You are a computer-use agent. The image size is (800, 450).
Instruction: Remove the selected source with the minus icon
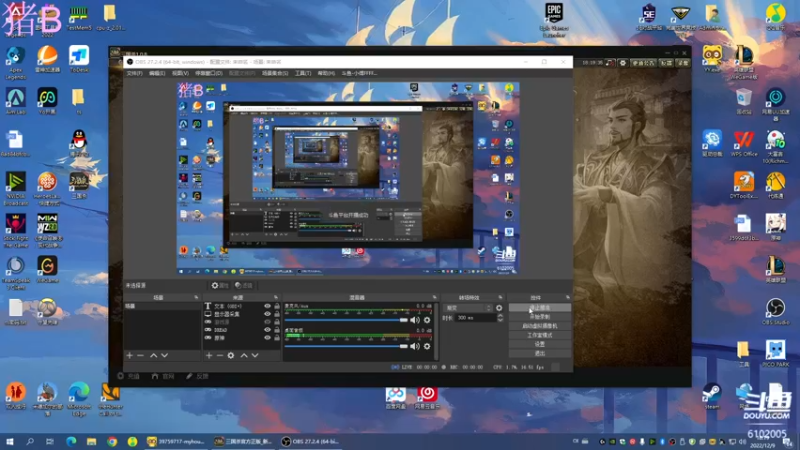[219, 355]
